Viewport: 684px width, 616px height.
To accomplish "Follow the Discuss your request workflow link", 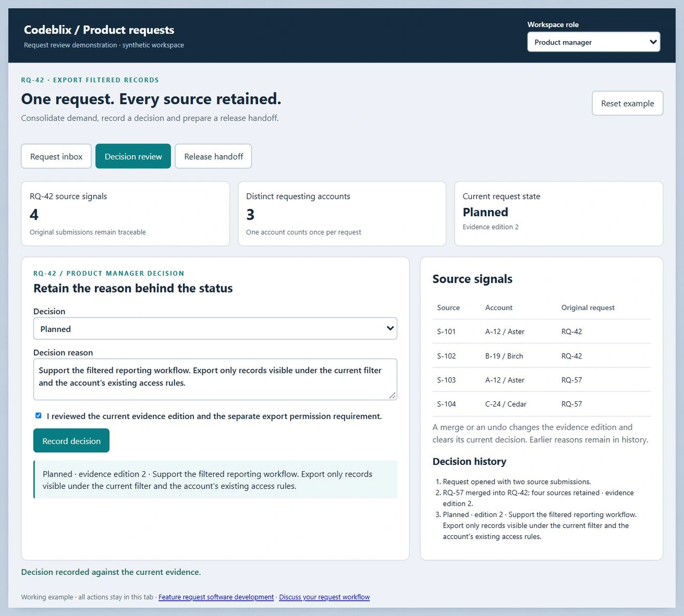I will [324, 597].
